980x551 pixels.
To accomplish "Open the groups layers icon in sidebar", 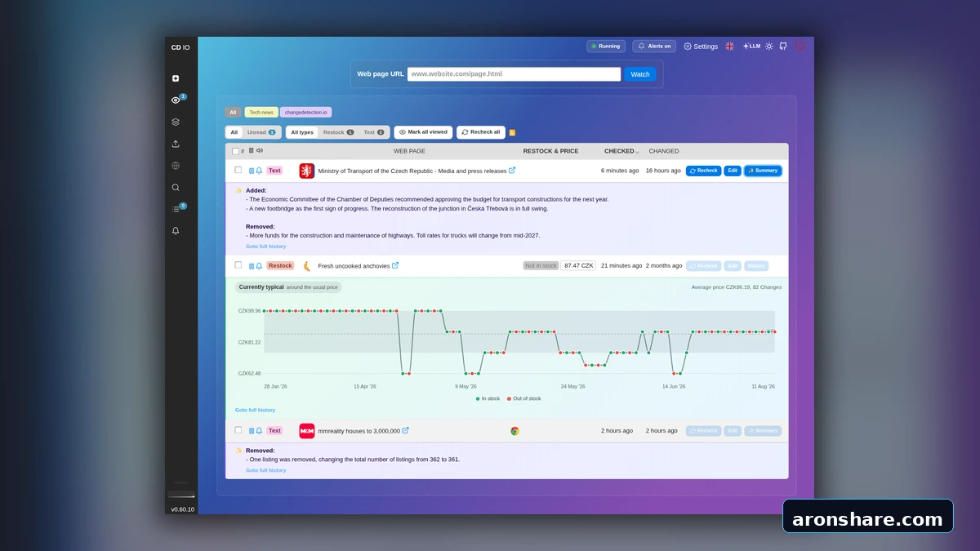I will [x=176, y=122].
